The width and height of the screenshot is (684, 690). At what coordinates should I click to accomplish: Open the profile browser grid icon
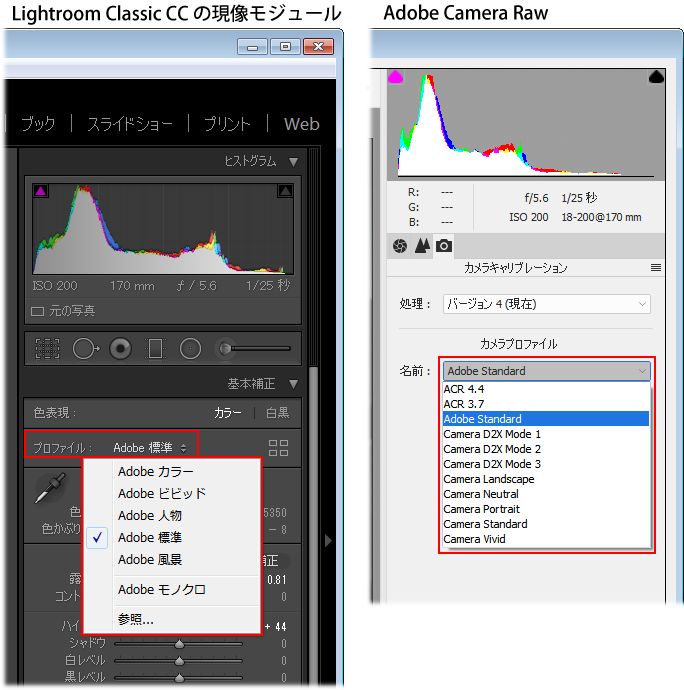click(278, 448)
